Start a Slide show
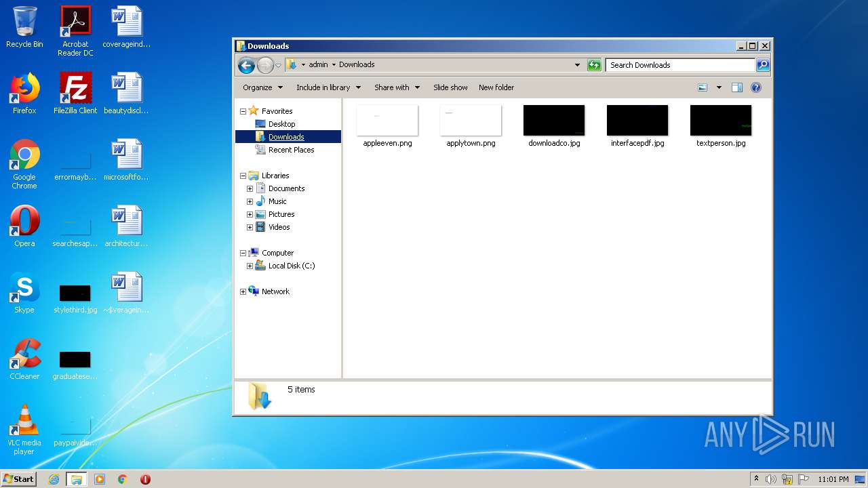The height and width of the screenshot is (488, 868). (x=450, y=87)
